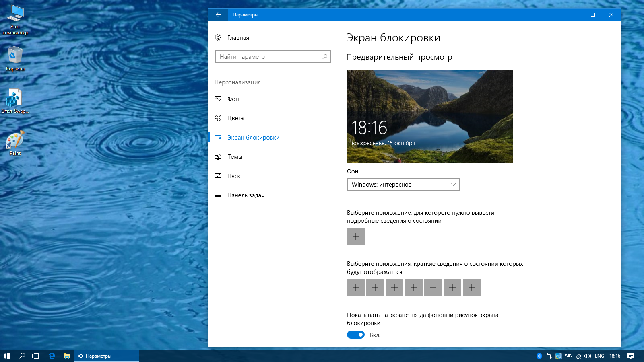
Task: Add app for detailed status with plus button
Action: (356, 237)
